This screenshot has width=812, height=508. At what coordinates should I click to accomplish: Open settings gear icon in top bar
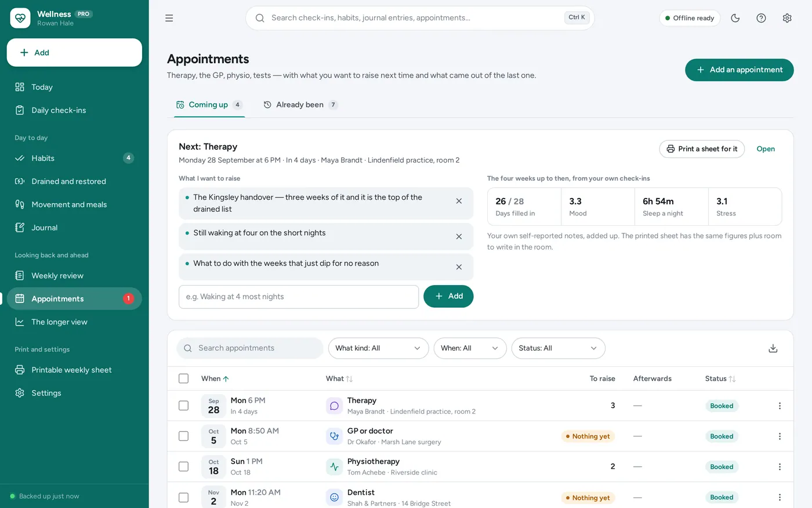click(x=787, y=18)
